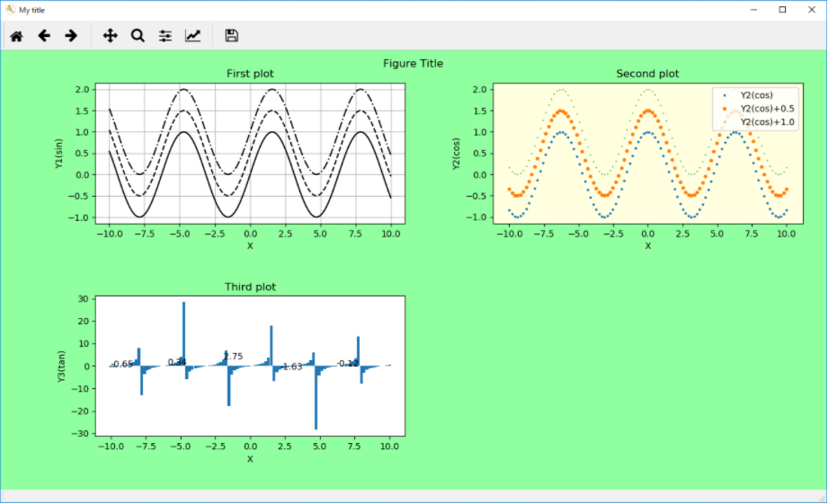Select the Zoom to rectangle tool
This screenshot has height=504, width=828.
click(x=138, y=36)
